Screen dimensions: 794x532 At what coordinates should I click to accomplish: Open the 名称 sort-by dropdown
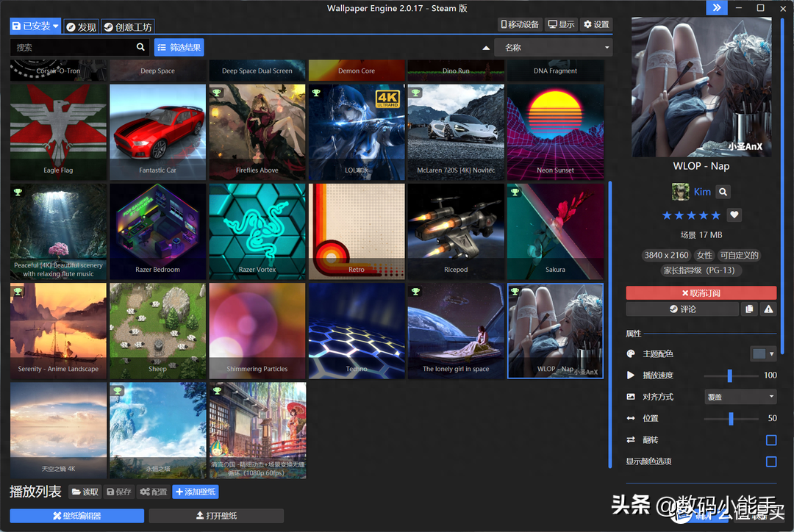click(553, 48)
